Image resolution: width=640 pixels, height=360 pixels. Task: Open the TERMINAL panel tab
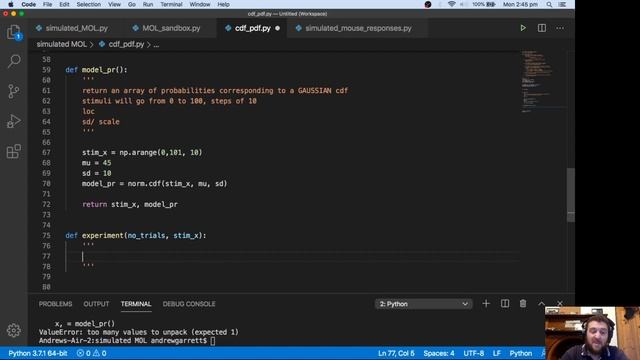point(136,304)
